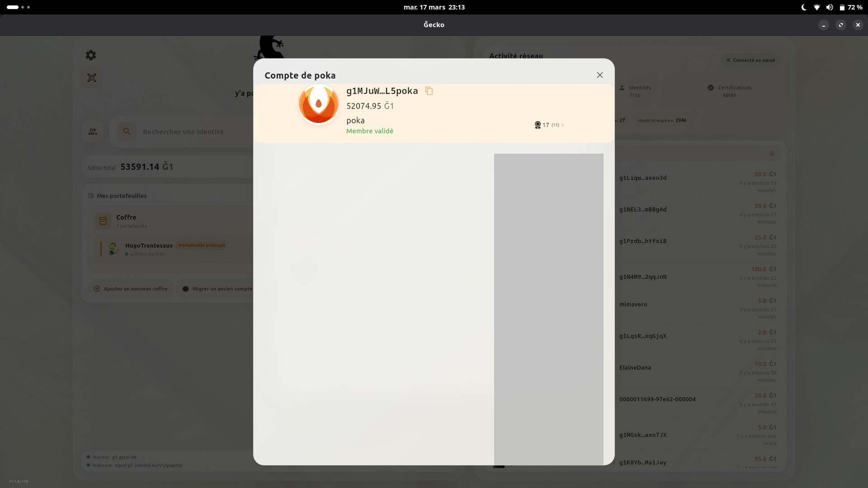Viewport: 868px width, 488px height.
Task: Copy the g1MJuW…L5poka address
Action: pos(429,91)
